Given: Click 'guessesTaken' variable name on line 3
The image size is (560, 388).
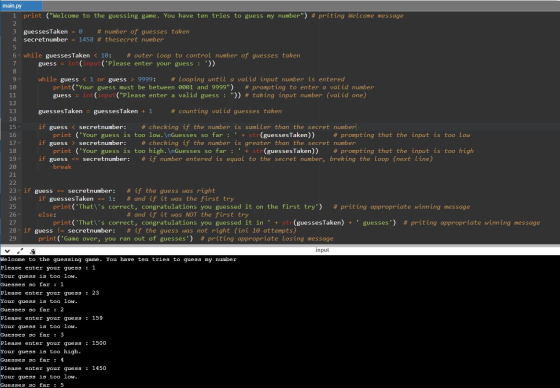Looking at the screenshot, I should pyautogui.click(x=46, y=32).
